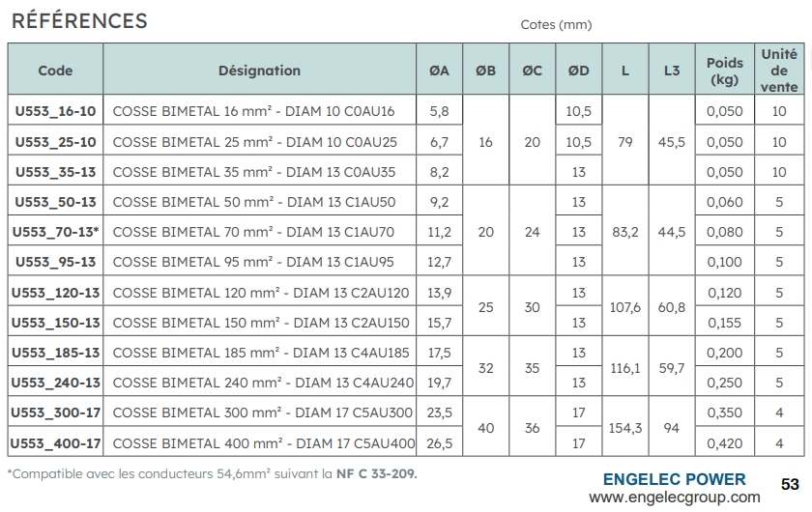Click the ENGELEC POWER brand text
The width and height of the screenshot is (812, 512).
click(674, 479)
